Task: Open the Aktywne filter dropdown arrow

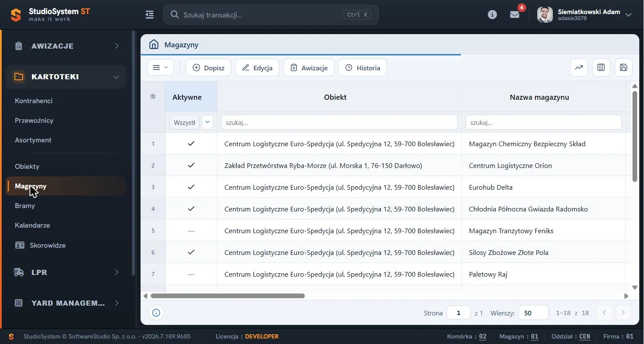Action: [207, 122]
